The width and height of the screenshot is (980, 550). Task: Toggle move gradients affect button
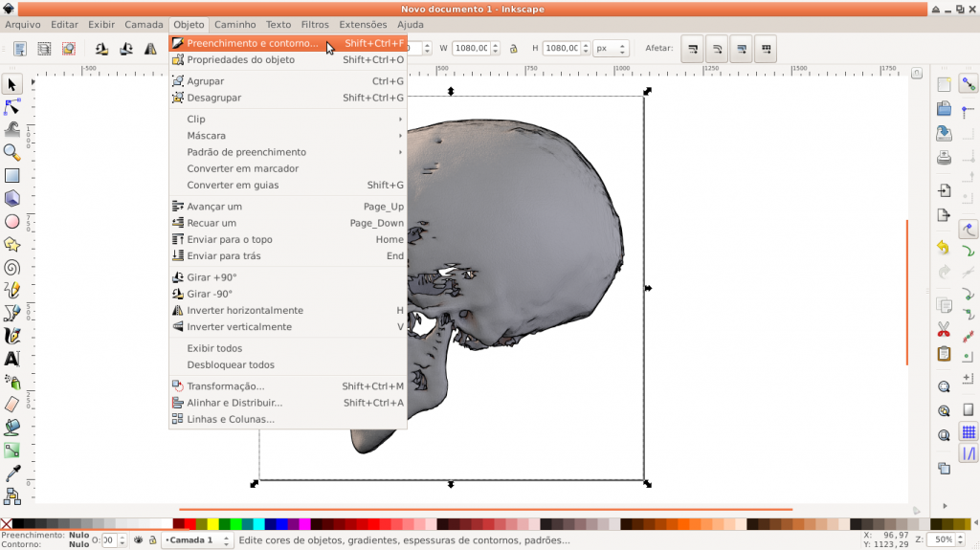click(742, 48)
